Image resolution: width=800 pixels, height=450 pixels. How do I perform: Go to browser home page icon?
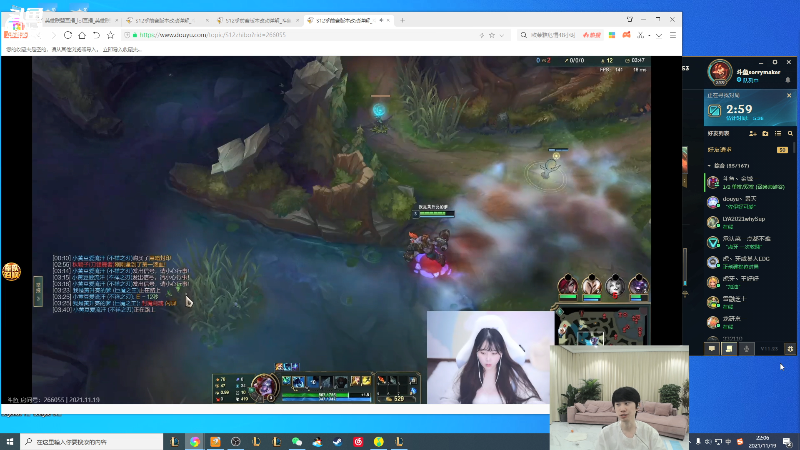click(82, 35)
